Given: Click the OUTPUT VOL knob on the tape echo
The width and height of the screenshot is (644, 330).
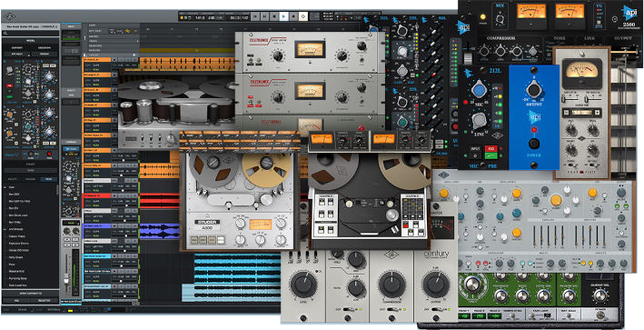Looking at the screenshot, I should (x=600, y=295).
